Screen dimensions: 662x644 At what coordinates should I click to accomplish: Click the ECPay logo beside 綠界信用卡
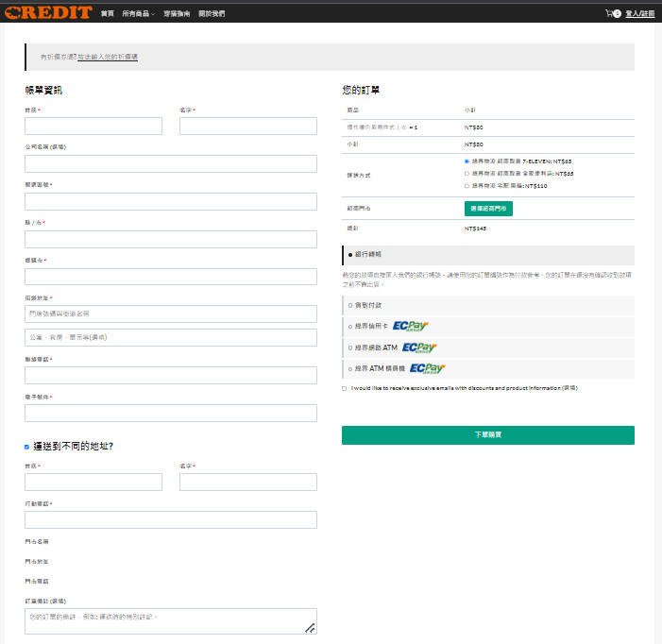click(410, 326)
